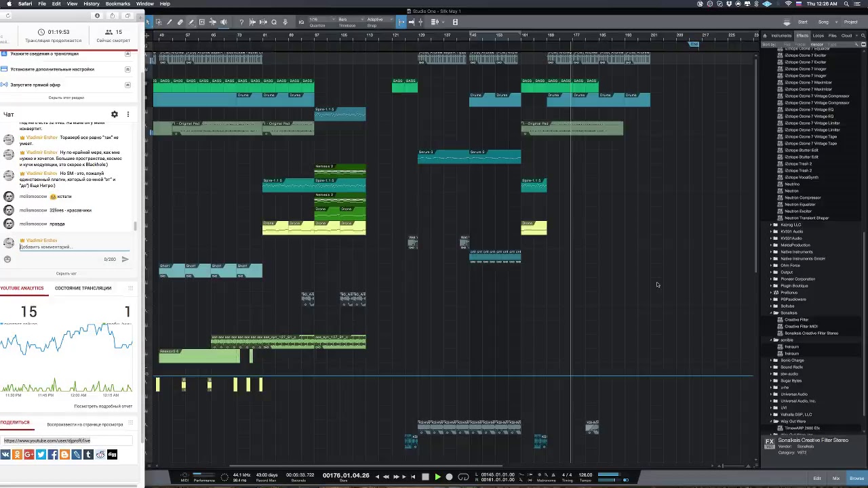Click Browse button at bottom right

pos(856,479)
